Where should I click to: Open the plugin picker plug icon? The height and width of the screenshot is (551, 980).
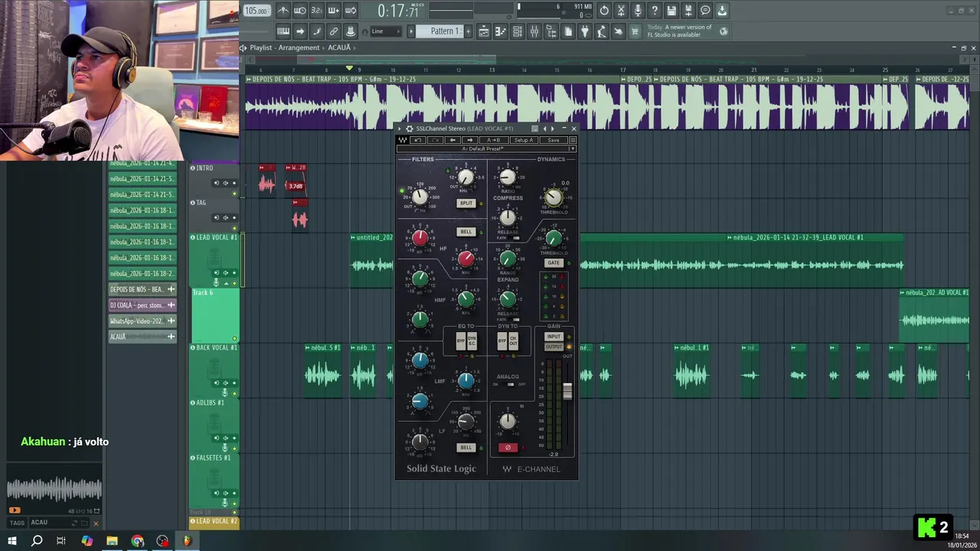584,31
